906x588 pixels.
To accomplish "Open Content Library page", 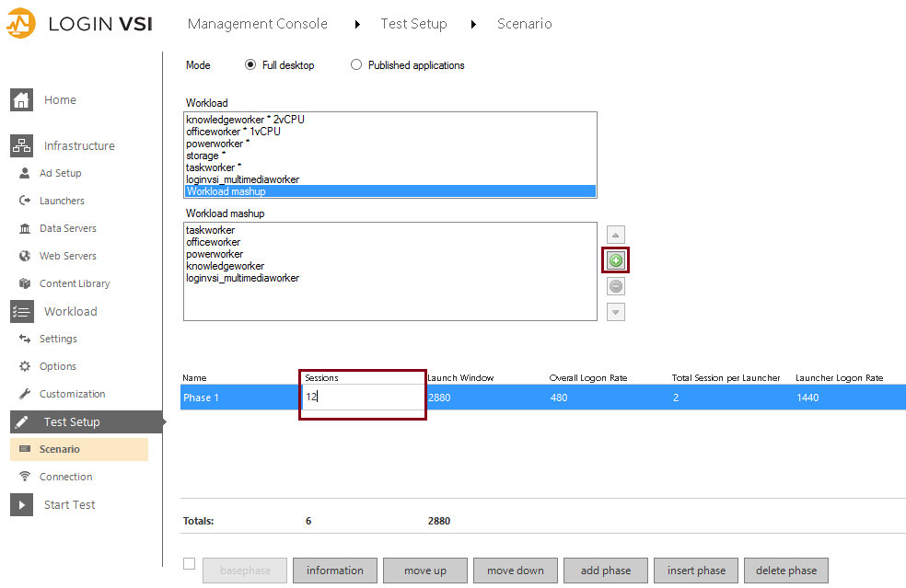I will coord(75,283).
